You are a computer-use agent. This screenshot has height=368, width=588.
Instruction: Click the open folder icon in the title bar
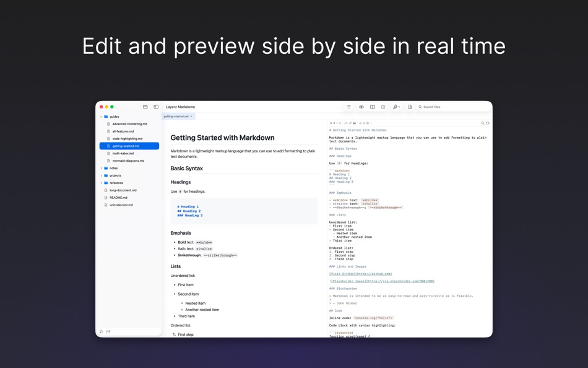pyautogui.click(x=145, y=107)
